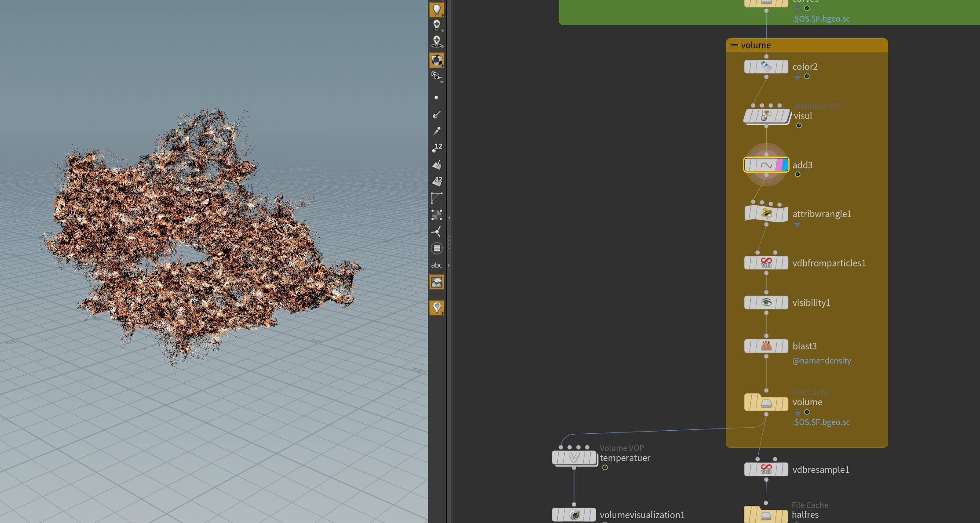Toggle the normal lighting lightbulb icon
This screenshot has height=523, width=980.
(436, 9)
